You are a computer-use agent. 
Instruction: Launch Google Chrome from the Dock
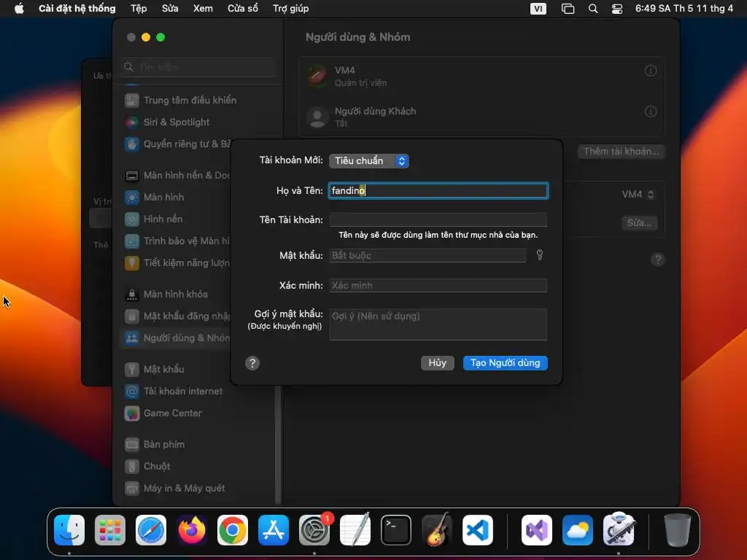pyautogui.click(x=233, y=530)
